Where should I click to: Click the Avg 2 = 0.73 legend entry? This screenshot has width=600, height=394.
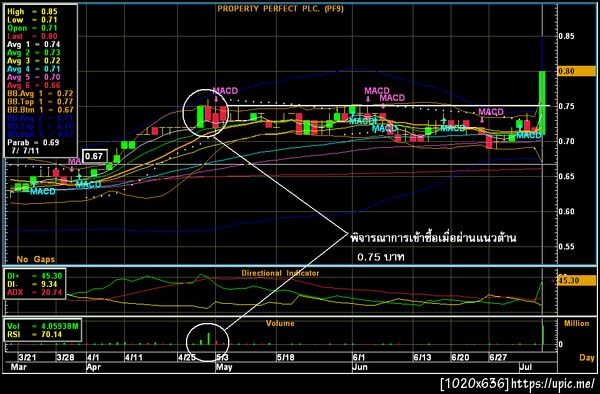tap(34, 52)
